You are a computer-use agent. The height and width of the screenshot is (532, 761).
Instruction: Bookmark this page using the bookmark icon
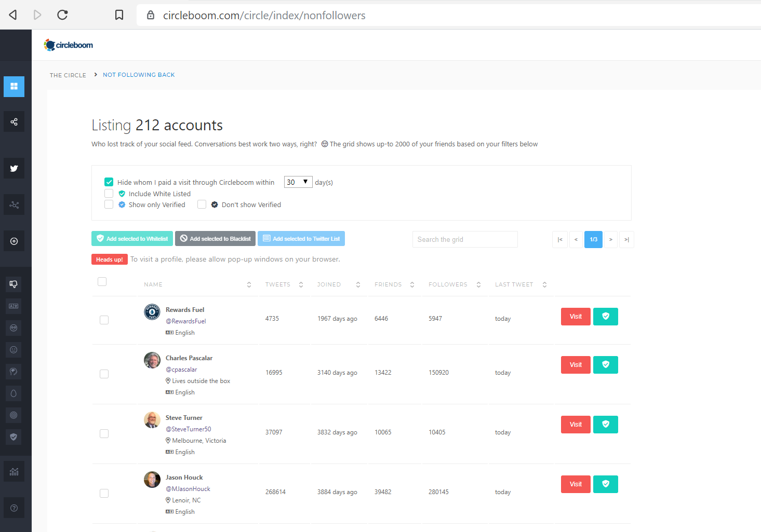click(x=119, y=15)
